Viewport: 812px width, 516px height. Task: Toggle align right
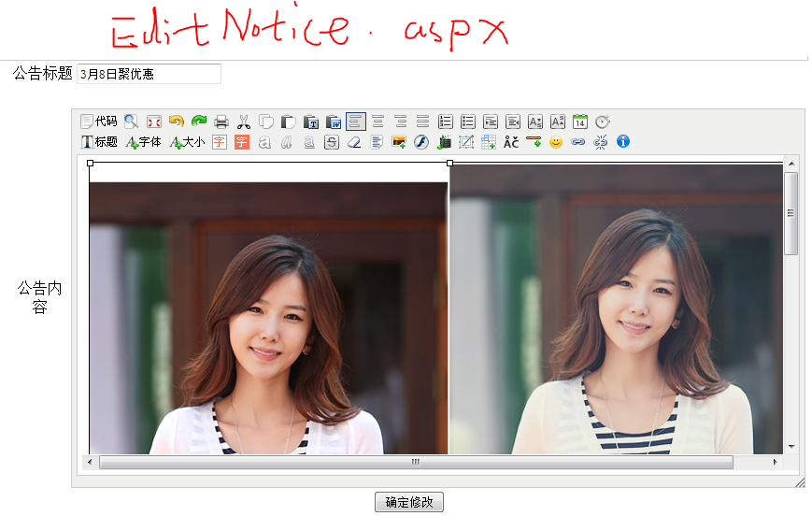click(400, 122)
